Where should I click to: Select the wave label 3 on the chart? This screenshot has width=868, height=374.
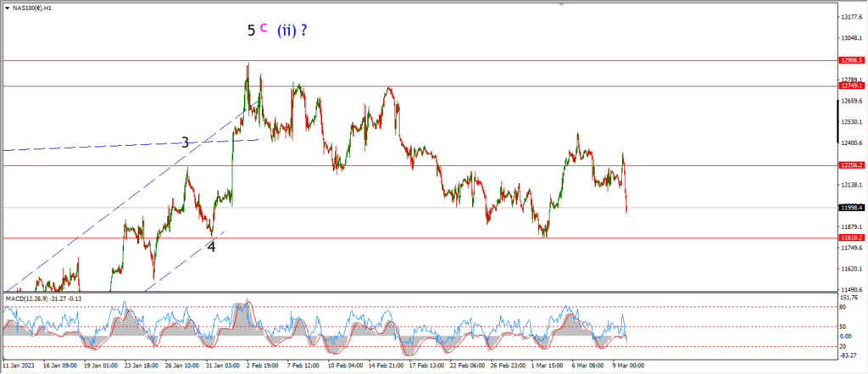pos(186,143)
